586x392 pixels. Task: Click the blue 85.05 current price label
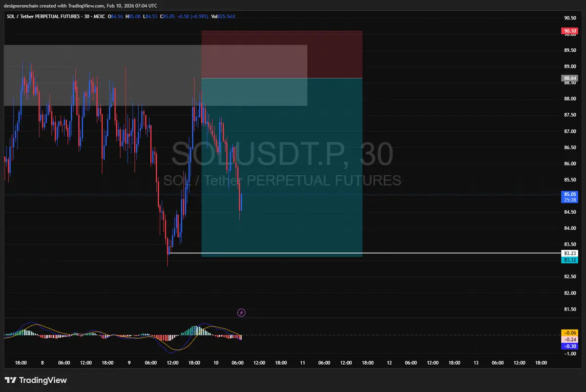tap(570, 194)
